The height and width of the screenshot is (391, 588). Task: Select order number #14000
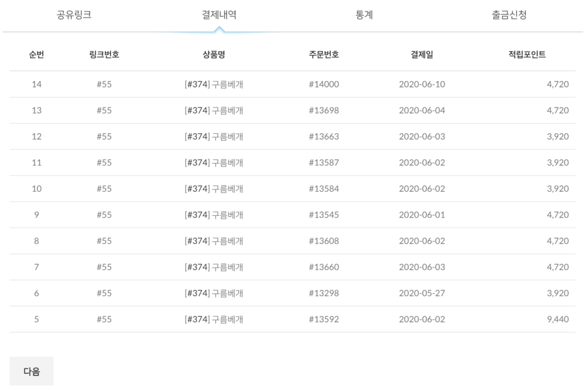[324, 84]
